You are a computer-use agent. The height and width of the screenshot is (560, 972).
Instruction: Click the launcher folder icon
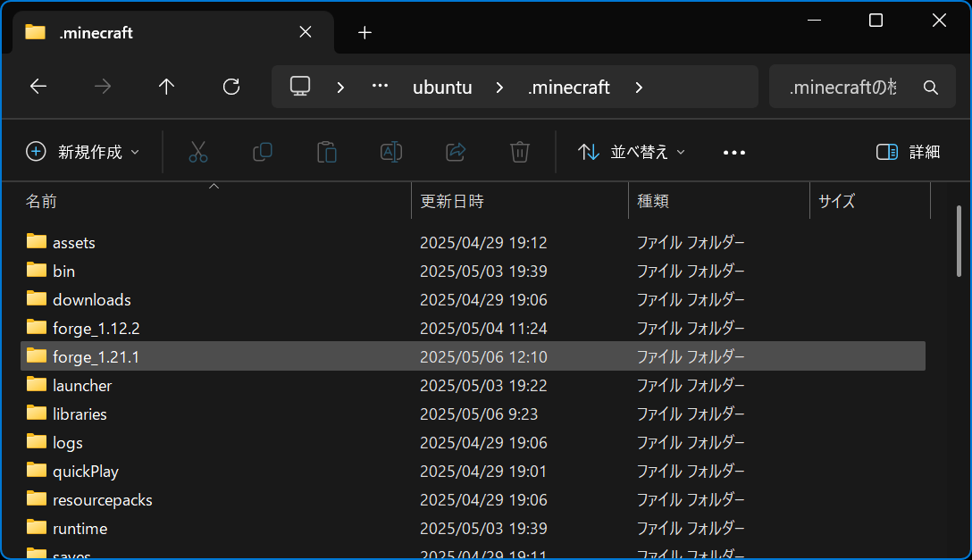[x=37, y=383]
